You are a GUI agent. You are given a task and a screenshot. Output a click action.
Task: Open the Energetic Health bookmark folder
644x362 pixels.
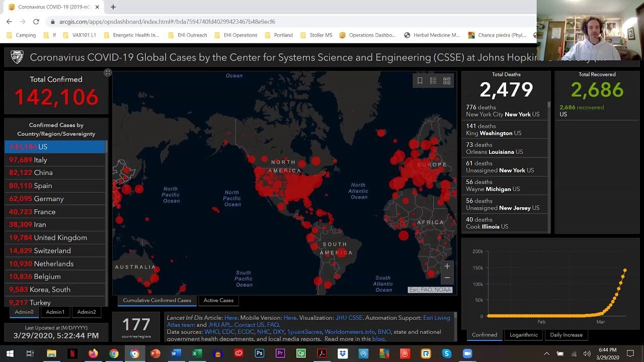[x=131, y=35]
